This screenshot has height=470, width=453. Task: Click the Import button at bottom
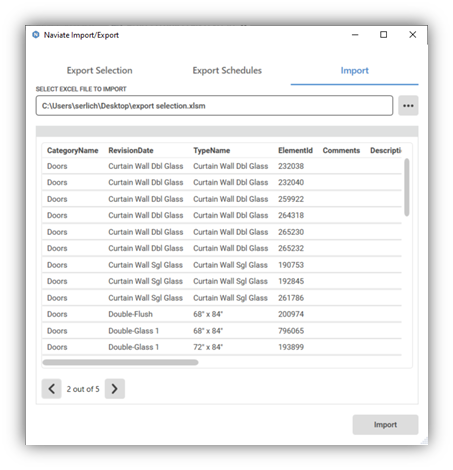tap(385, 425)
